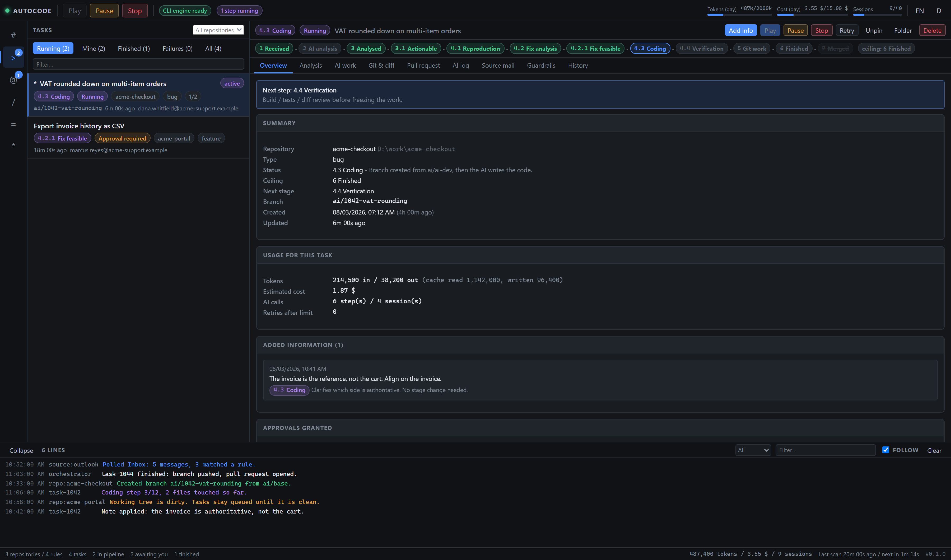The image size is (951, 560).
Task: Open the slash (/) sidebar section
Action: [x=13, y=102]
